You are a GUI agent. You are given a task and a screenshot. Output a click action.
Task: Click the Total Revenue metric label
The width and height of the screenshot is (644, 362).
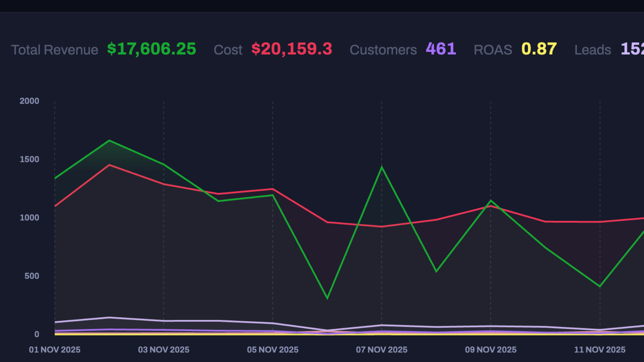click(54, 50)
